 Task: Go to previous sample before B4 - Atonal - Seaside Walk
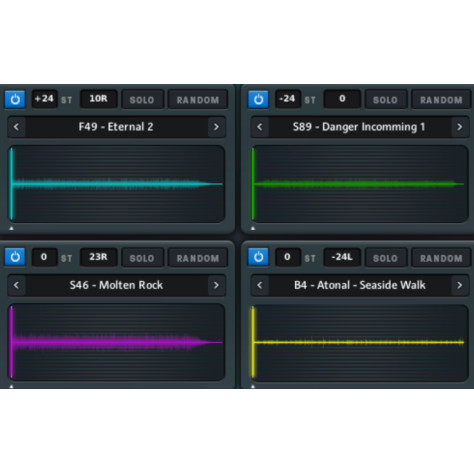coord(260,285)
